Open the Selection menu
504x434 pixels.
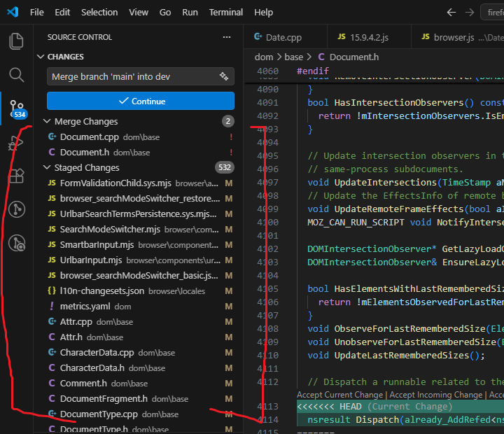pyautogui.click(x=99, y=12)
